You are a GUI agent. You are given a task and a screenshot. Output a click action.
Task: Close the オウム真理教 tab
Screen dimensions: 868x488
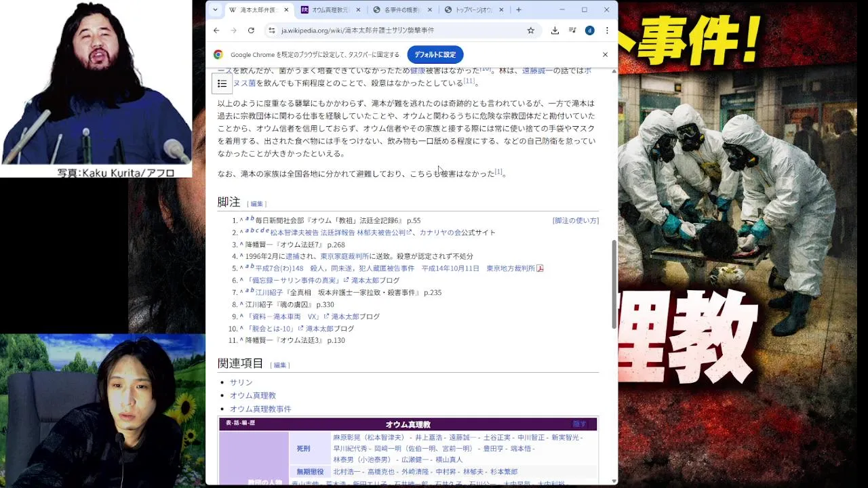(x=358, y=10)
